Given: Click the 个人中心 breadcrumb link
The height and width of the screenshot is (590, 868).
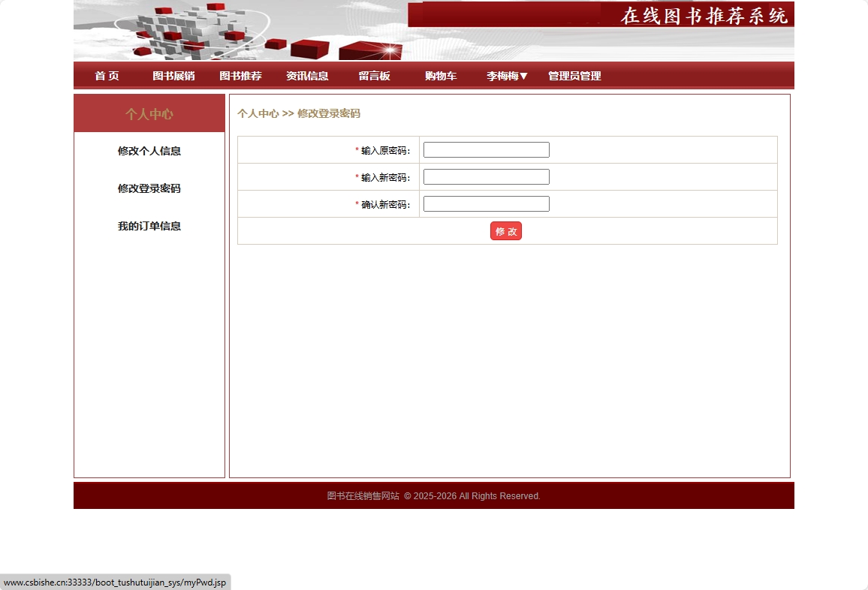Looking at the screenshot, I should click(x=258, y=113).
